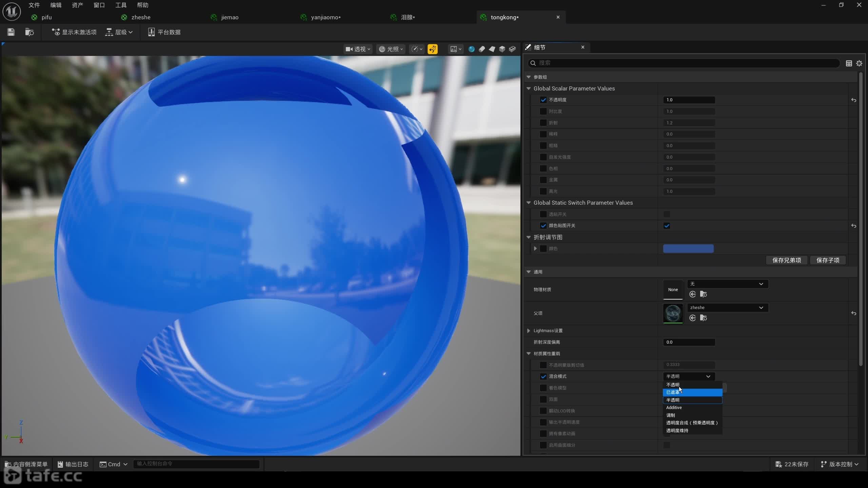The image size is (868, 488).
Task: Enable the 金属 parameter checkbox
Action: (x=543, y=180)
